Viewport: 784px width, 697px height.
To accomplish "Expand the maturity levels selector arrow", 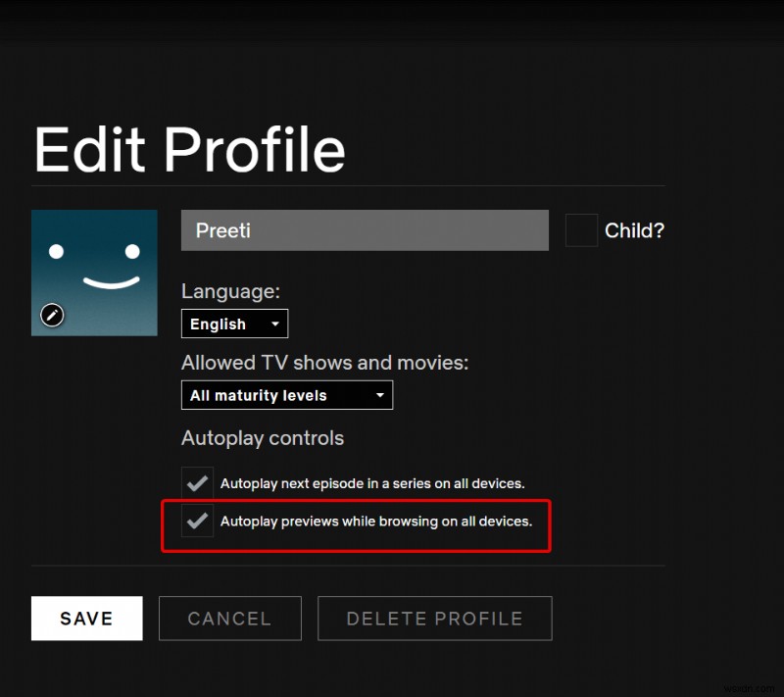I will point(380,395).
